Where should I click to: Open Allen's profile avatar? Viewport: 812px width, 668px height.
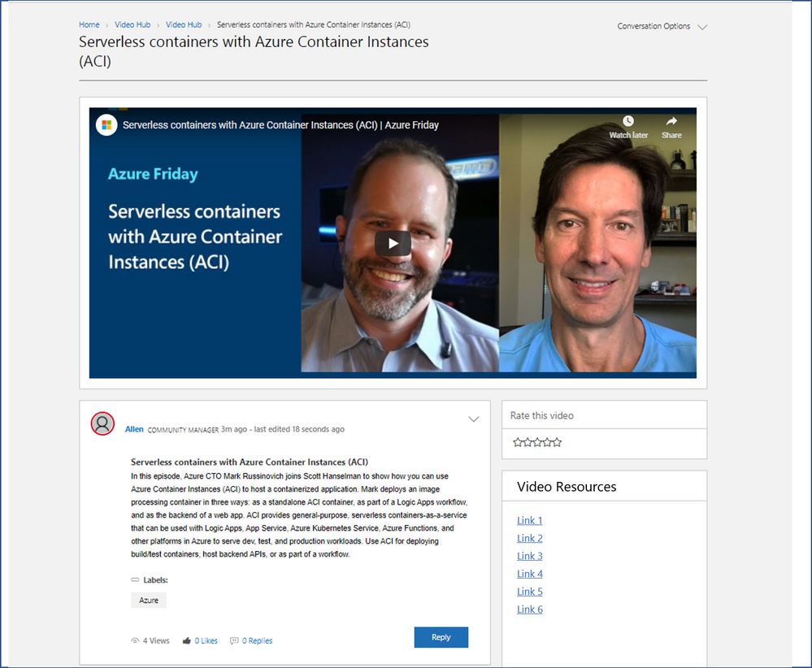point(102,423)
